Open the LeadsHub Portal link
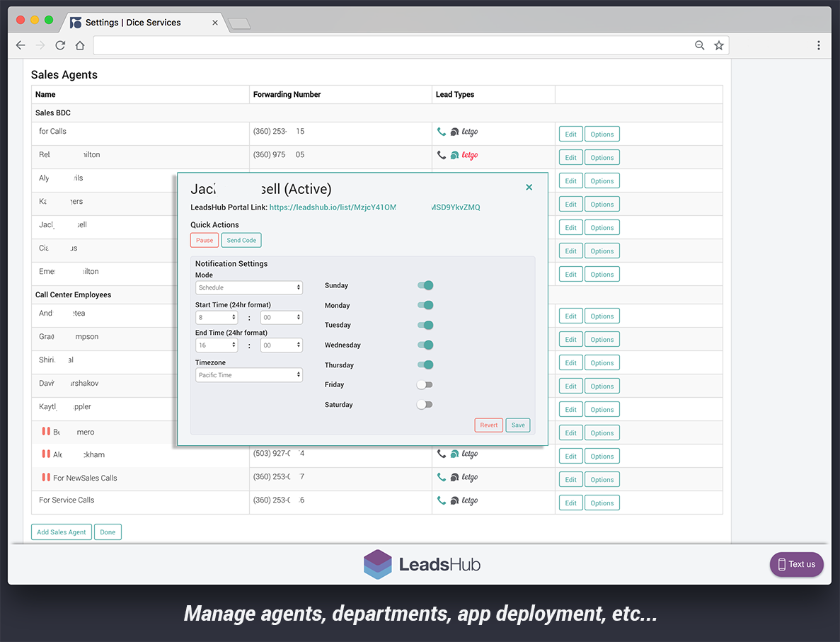This screenshot has width=840, height=642. click(374, 207)
